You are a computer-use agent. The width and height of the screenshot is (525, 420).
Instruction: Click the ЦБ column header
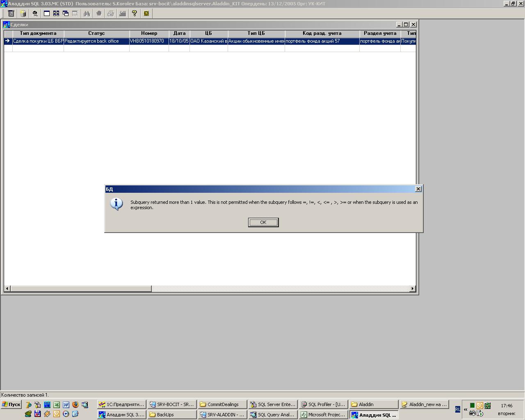tap(208, 33)
